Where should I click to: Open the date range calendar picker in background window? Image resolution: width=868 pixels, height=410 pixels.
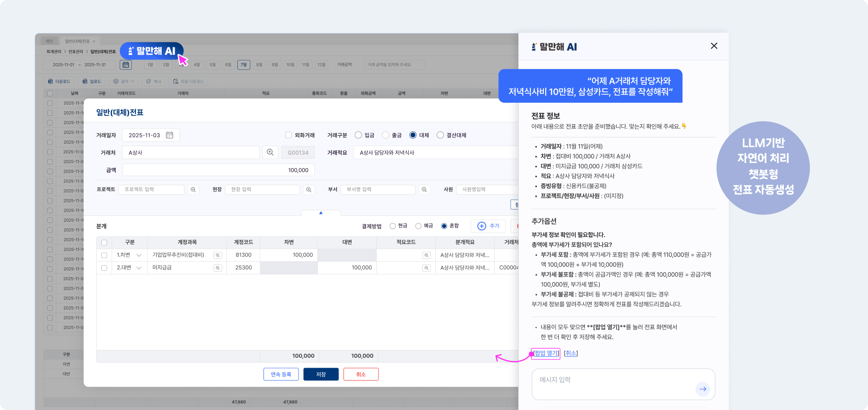pos(126,65)
